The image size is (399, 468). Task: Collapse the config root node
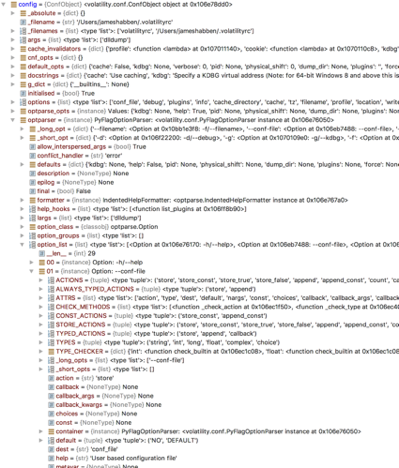[x=4, y=4]
